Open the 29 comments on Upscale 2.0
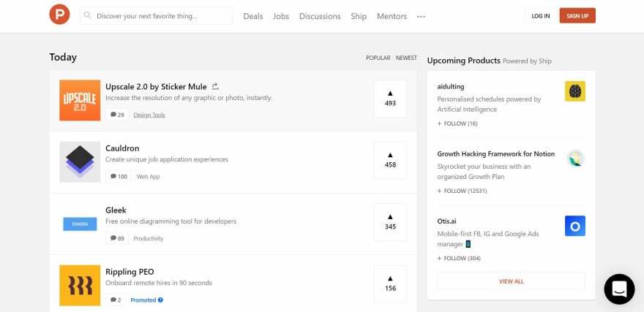Viewport: 644px width, 312px height. click(117, 115)
